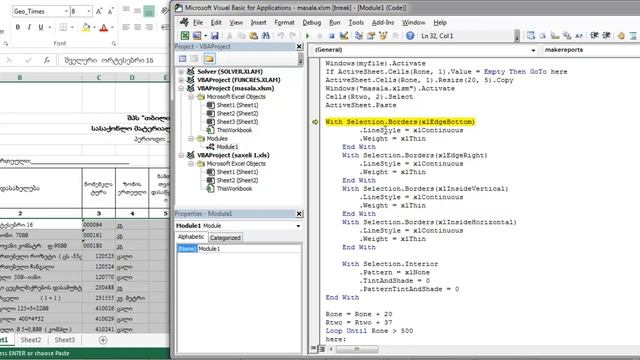Switch to Sheet2 tab in Excel
This screenshot has width=640, height=360.
click(31, 340)
